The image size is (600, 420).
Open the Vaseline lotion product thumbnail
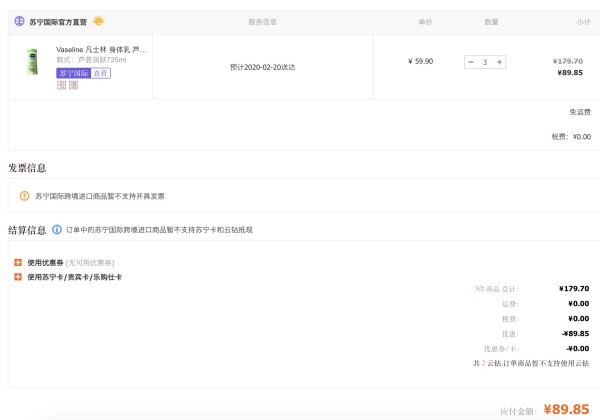(x=33, y=62)
